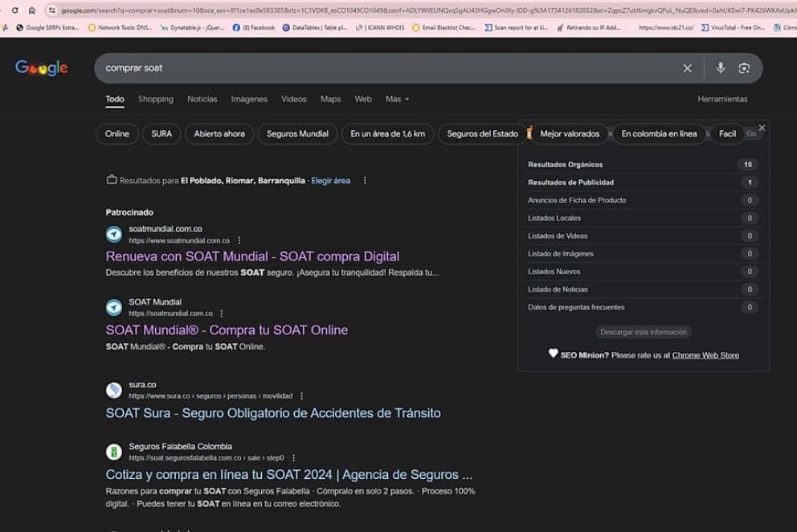Screen dimensions: 797x532
Task: Open Facebook bookmark
Action: pos(254,27)
